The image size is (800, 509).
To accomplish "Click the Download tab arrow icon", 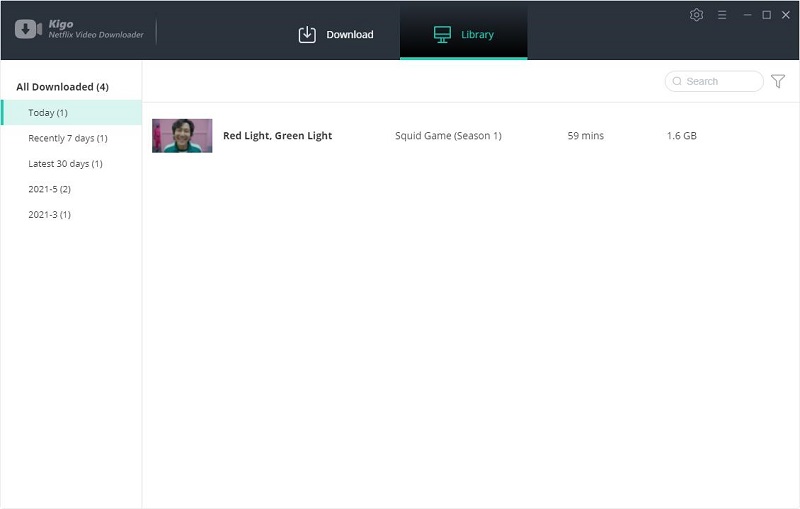I will pos(307,35).
